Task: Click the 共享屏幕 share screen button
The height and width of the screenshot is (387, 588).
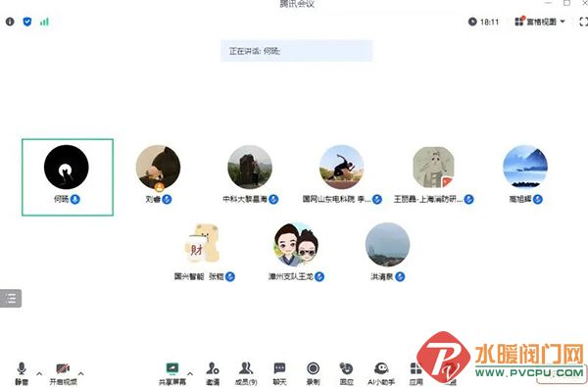Action: [172, 373]
